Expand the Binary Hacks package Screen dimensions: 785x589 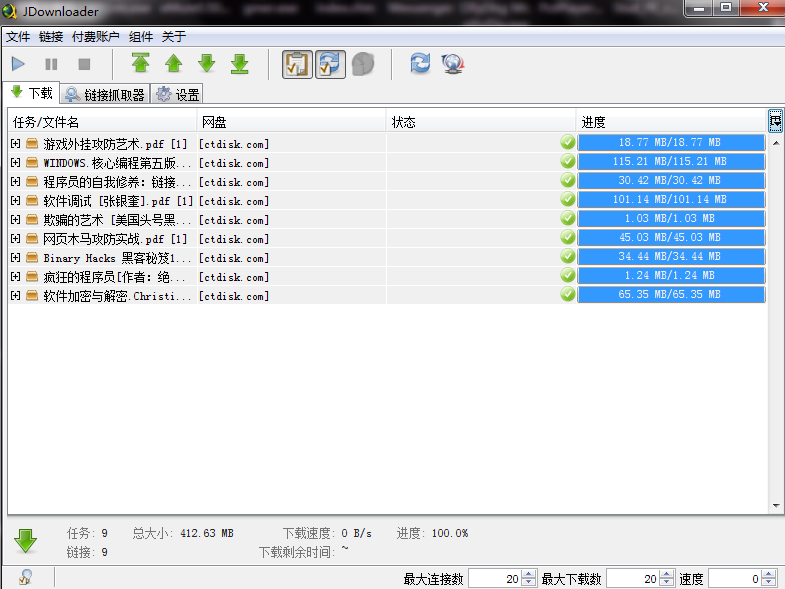coord(16,258)
